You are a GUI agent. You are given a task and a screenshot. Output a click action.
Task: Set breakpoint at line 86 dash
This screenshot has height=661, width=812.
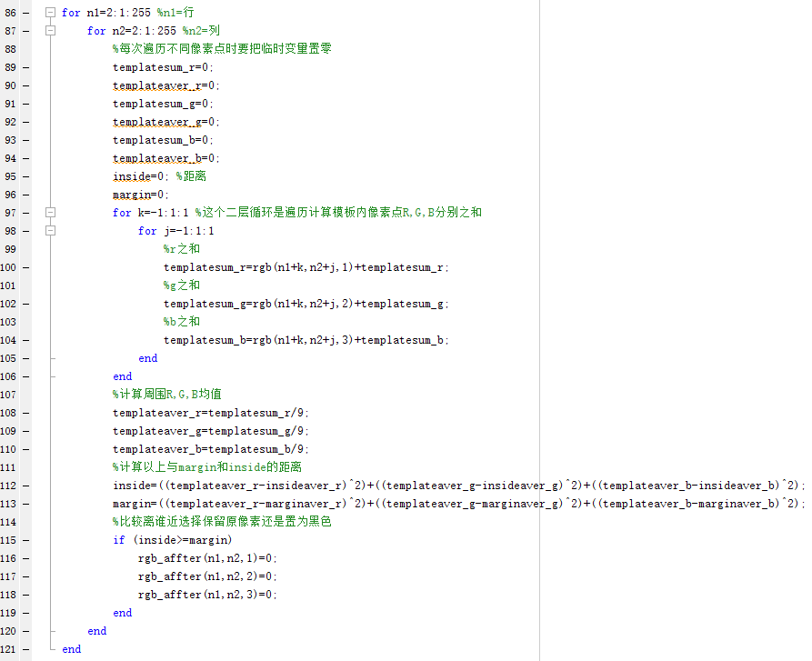pyautogui.click(x=25, y=13)
